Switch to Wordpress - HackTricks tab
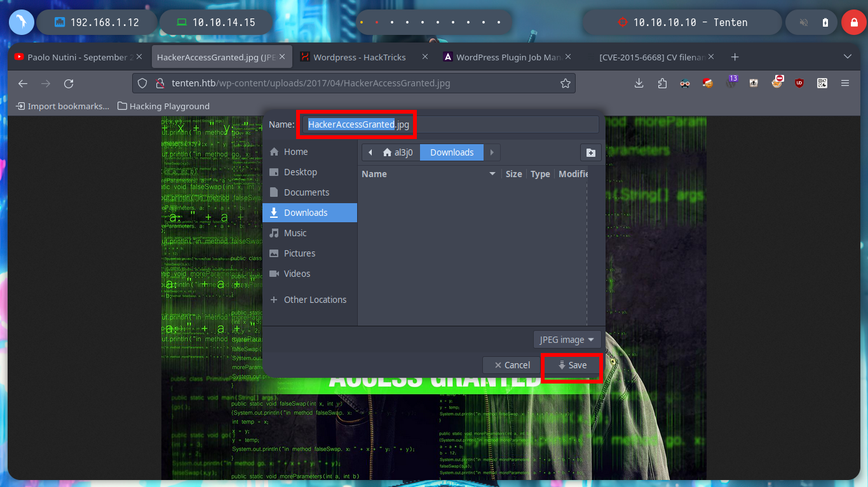Viewport: 868px width, 487px height. coord(359,57)
